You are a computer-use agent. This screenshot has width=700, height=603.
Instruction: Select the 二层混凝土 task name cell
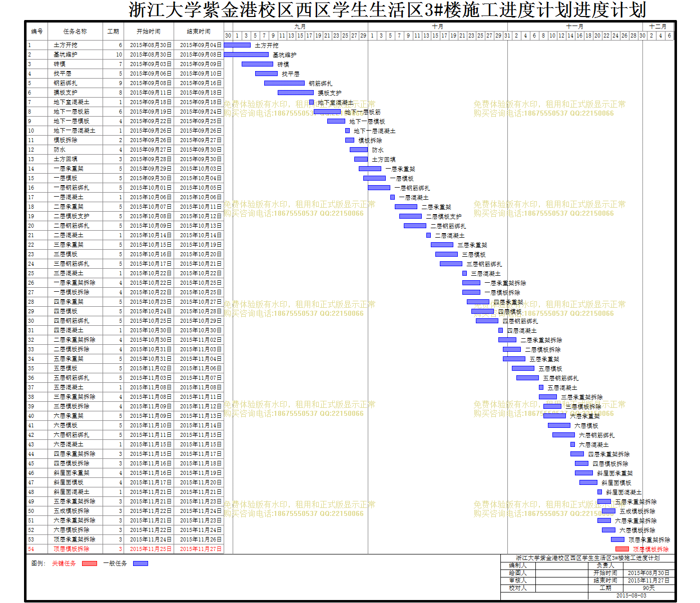[75, 235]
